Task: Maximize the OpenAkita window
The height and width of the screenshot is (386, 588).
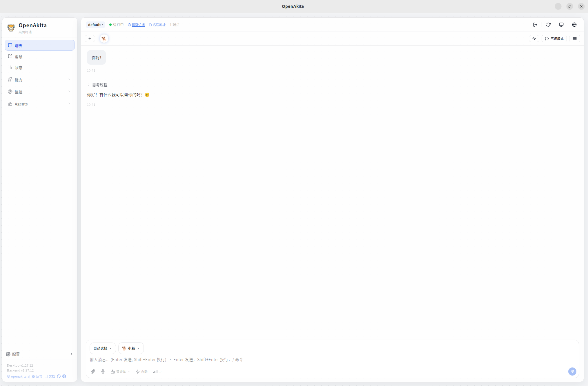Action: (570, 6)
